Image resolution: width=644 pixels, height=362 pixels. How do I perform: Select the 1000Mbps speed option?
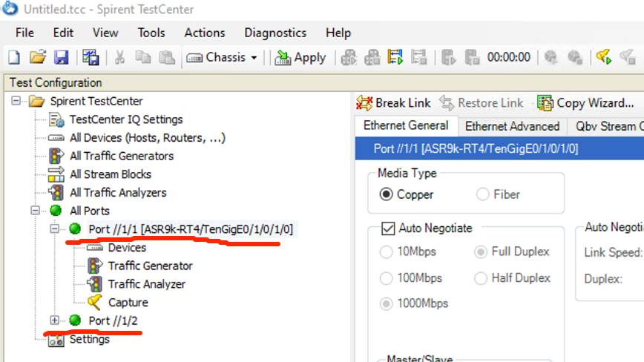click(x=414, y=303)
